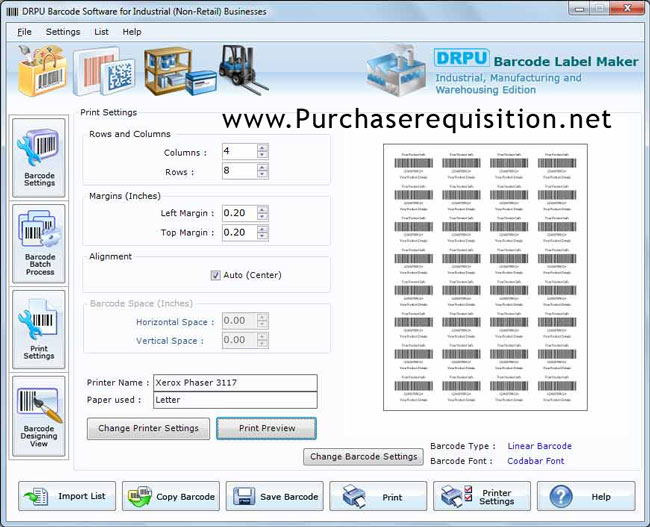Viewport: 650px width, 527px height.
Task: Click the Vertical Space value field
Action: (x=240, y=340)
